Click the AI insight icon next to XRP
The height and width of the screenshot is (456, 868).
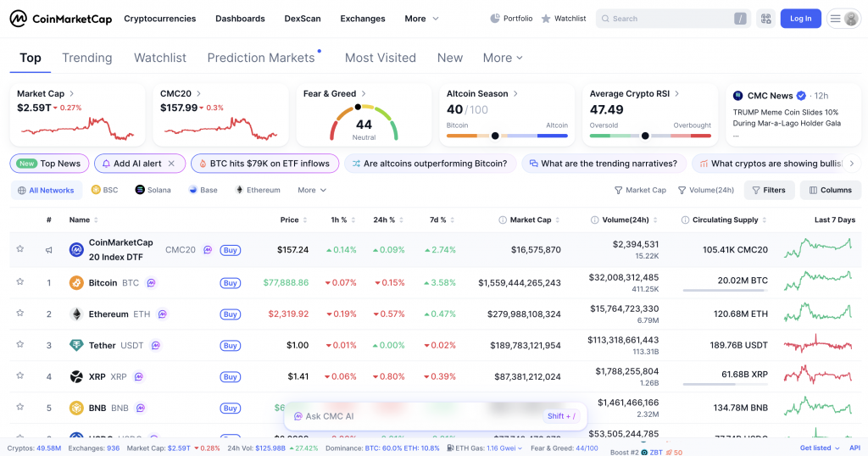click(x=139, y=376)
